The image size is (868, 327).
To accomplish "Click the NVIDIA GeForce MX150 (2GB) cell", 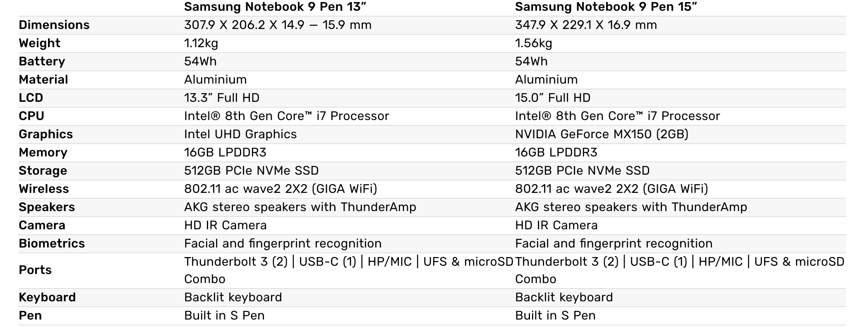I will pyautogui.click(x=602, y=134).
